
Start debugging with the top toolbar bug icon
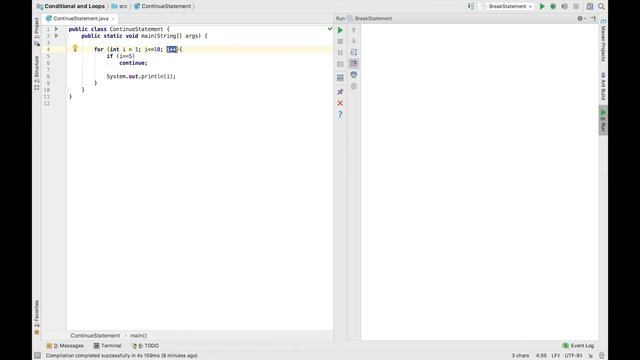click(553, 7)
